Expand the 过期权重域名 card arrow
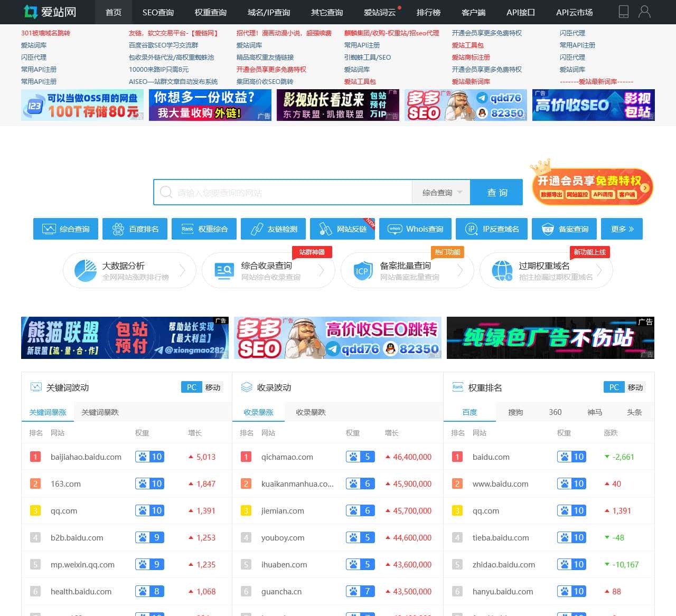676x616 pixels. tap(599, 270)
